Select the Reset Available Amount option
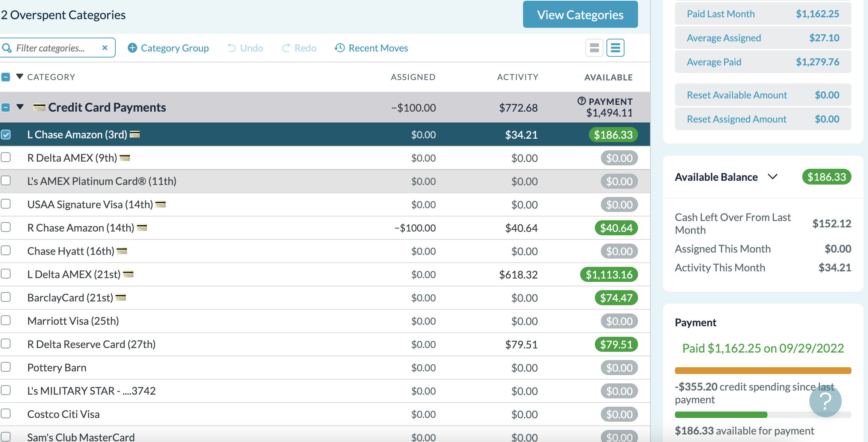 737,95
